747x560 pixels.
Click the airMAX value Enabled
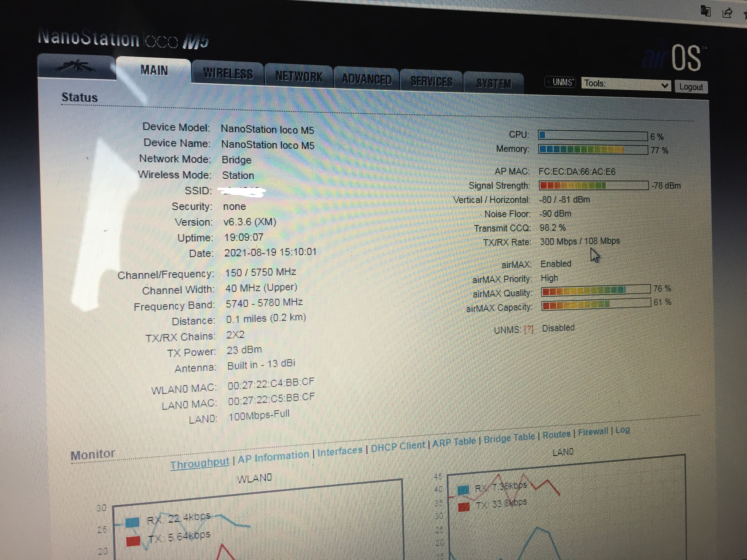tap(556, 263)
